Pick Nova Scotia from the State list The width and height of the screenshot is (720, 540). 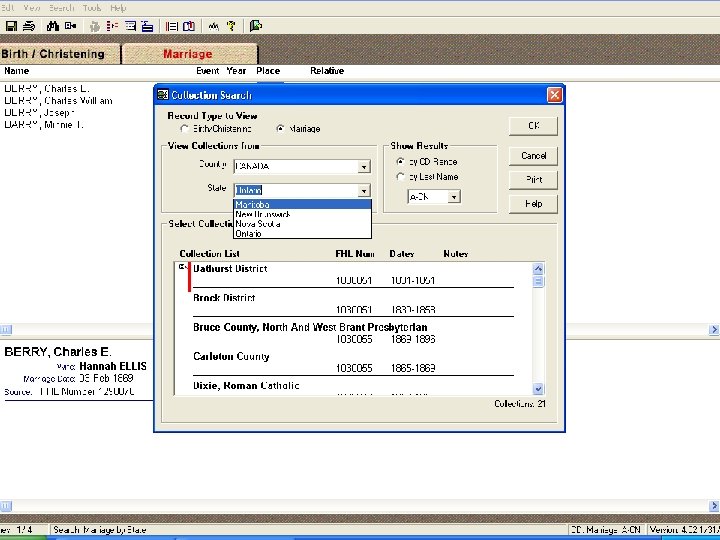click(303, 224)
